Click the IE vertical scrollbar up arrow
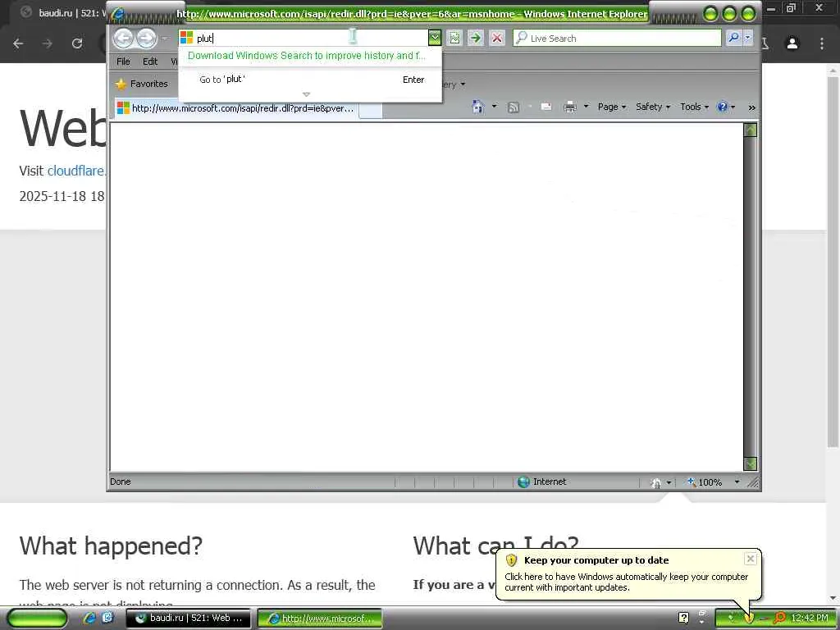Screen dimensions: 840x630 pos(751,130)
